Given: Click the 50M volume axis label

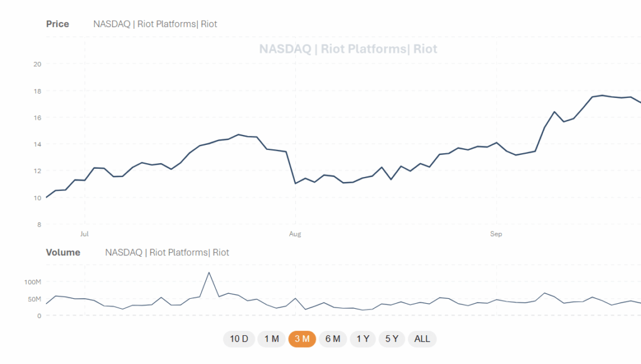Looking at the screenshot, I should (33, 299).
